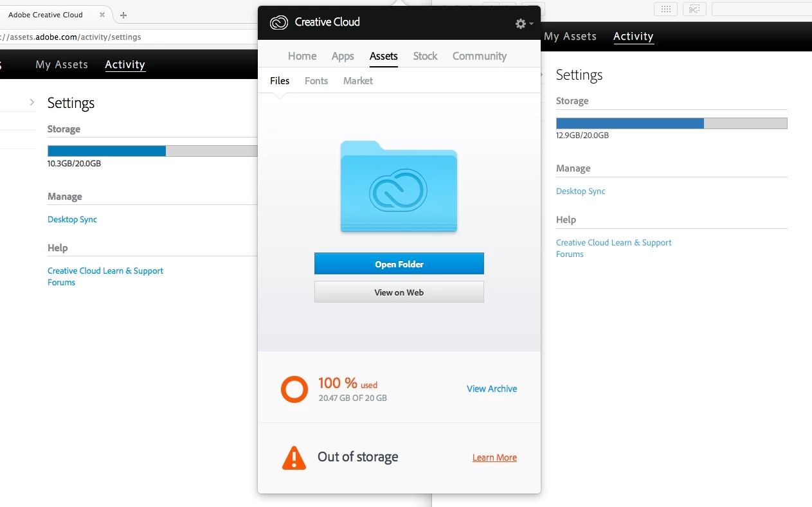Open My Assets in left window
Screen dimensions: 812x507
(x=62, y=64)
